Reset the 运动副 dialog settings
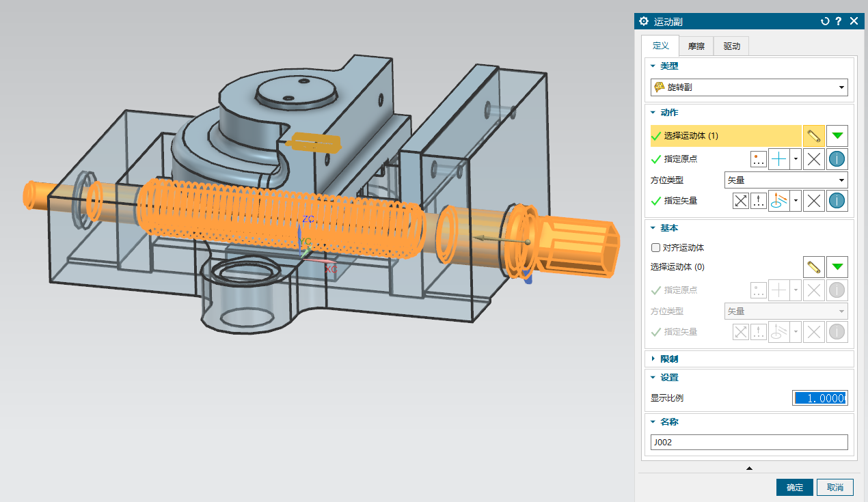The width and height of the screenshot is (868, 502). pos(825,21)
